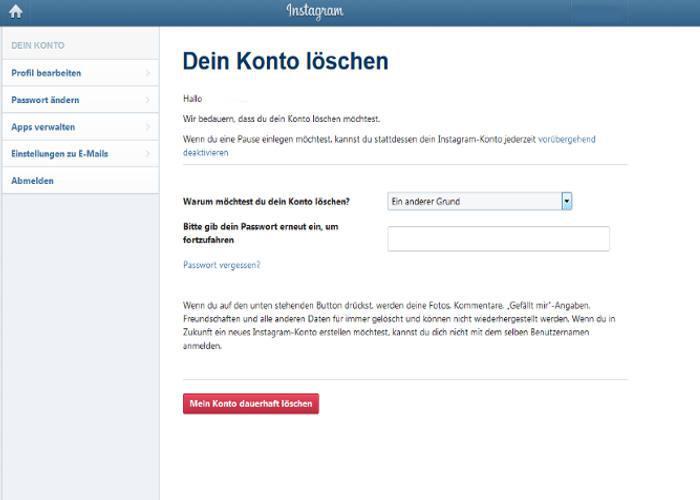
Task: Click the 'Dein Konto löschen' page heading
Action: tap(286, 61)
